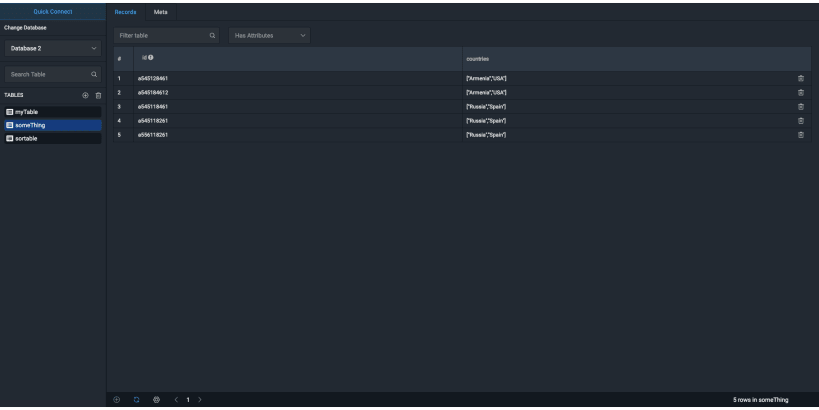Click id cell a545184612
The width and height of the screenshot is (819, 410).
pyautogui.click(x=298, y=92)
